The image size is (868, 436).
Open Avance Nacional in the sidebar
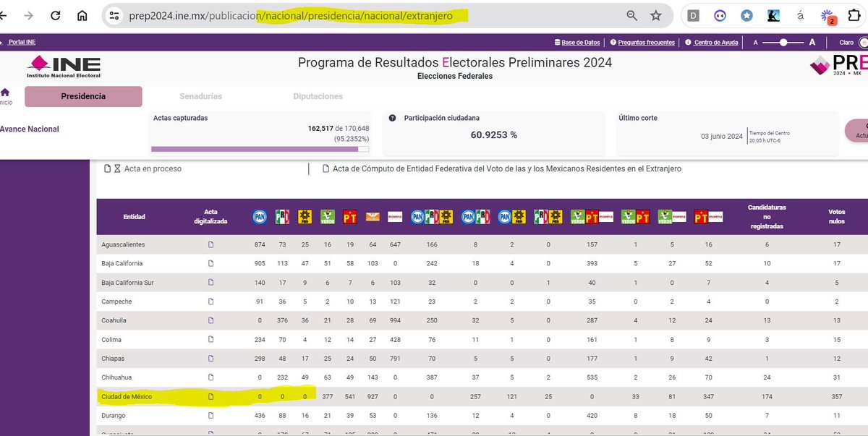[x=30, y=129]
